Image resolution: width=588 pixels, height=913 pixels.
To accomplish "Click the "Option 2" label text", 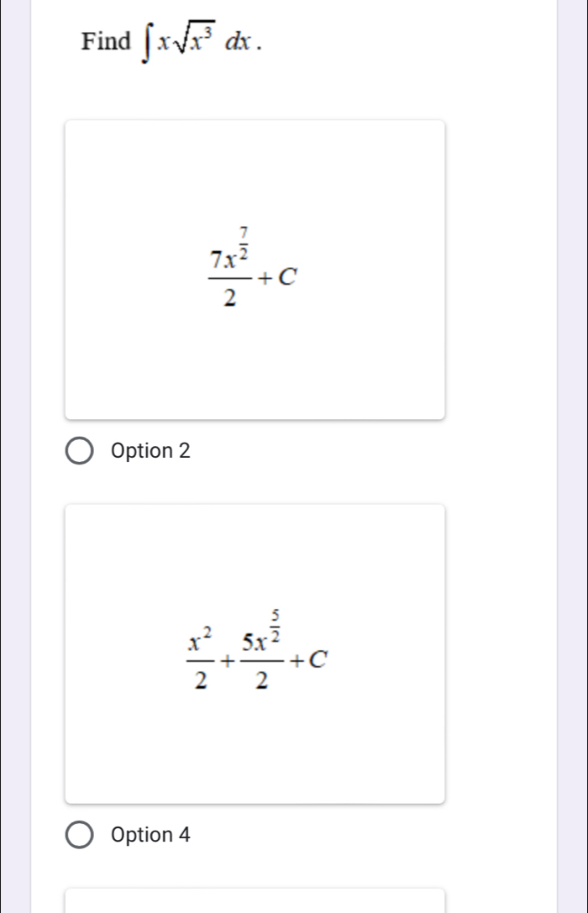I will click(x=150, y=451).
